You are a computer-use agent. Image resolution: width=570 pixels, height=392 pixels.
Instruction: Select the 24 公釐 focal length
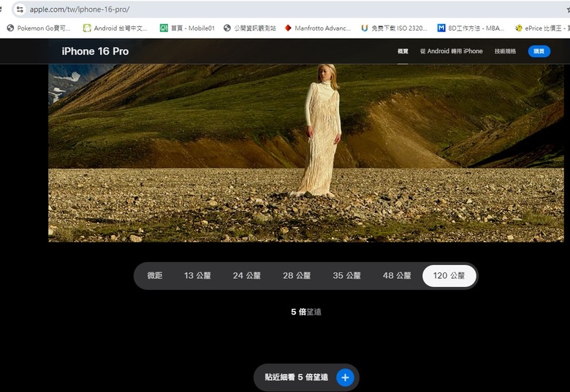[x=247, y=275]
